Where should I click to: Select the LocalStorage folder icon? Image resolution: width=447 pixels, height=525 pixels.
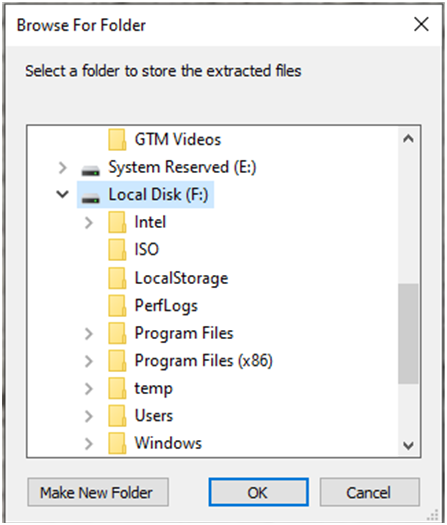pyautogui.click(x=117, y=278)
